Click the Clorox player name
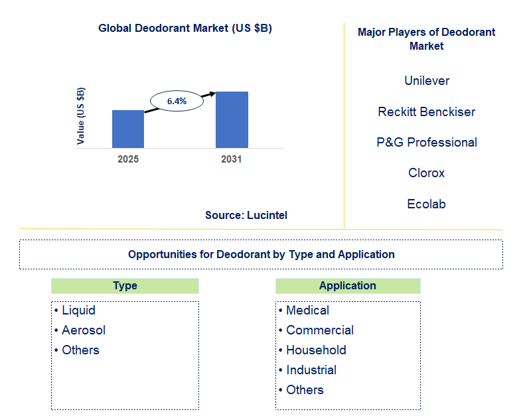The width and height of the screenshot is (523, 420). click(x=426, y=173)
